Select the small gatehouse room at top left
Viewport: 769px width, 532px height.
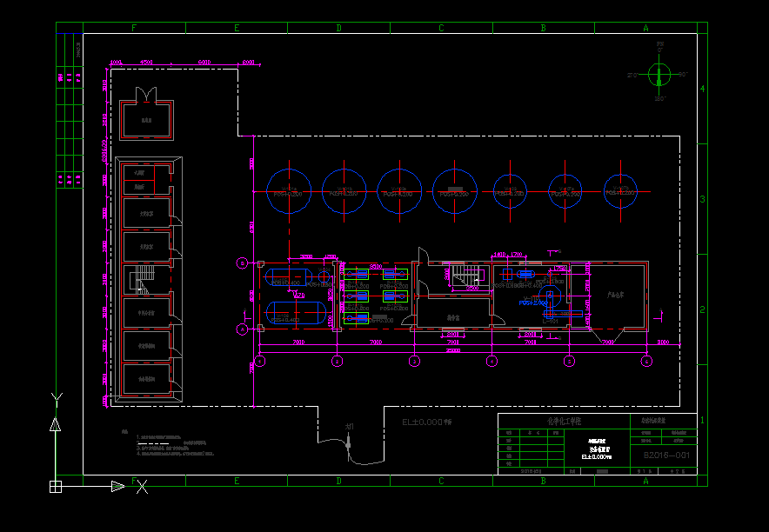click(146, 120)
